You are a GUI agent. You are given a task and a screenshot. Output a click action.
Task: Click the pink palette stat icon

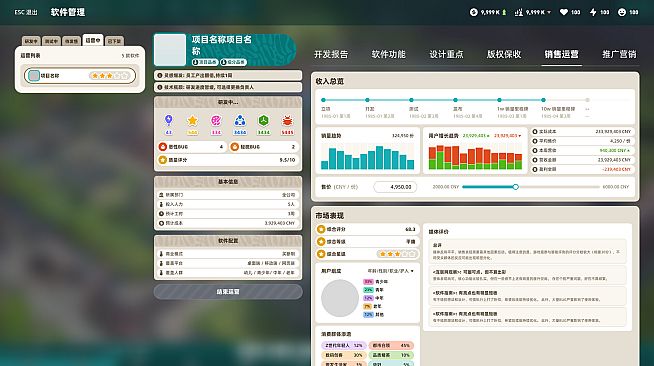tap(216, 120)
